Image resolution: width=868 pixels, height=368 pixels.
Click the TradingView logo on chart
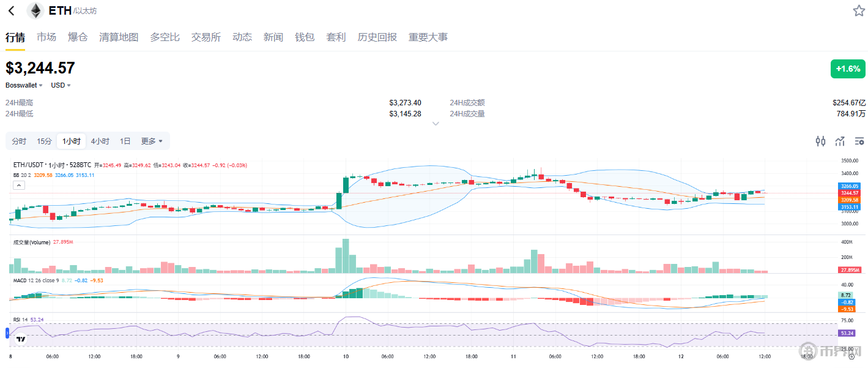click(x=21, y=339)
